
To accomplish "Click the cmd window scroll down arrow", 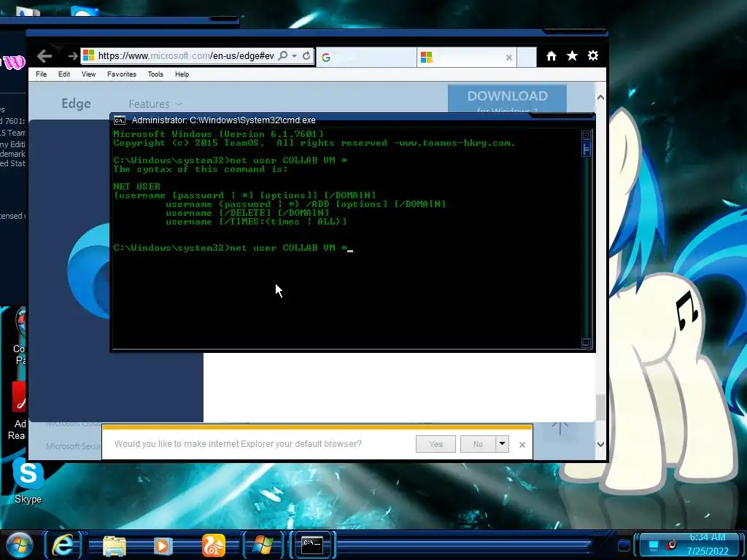I will pos(586,343).
